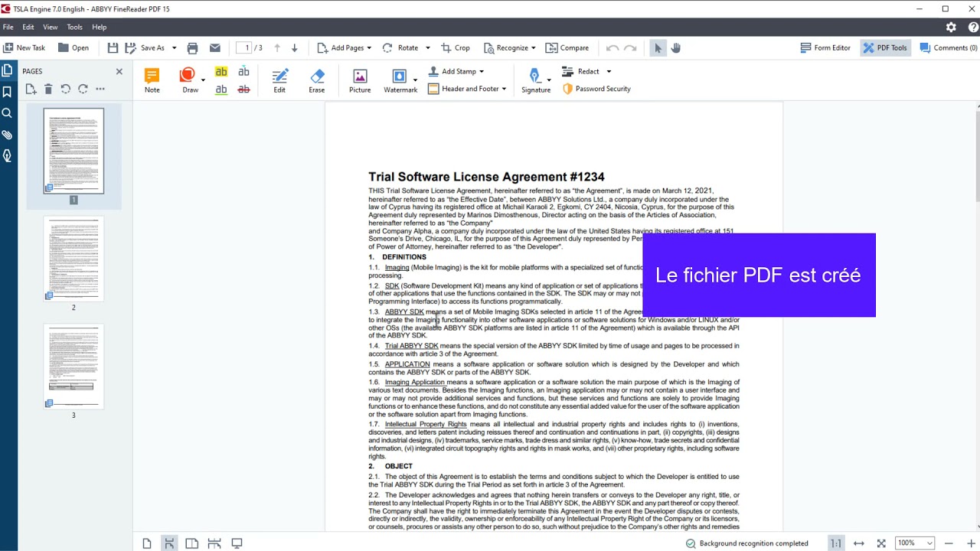Viewport: 980px width, 551px height.
Task: Go to previous page arrow
Action: click(277, 47)
